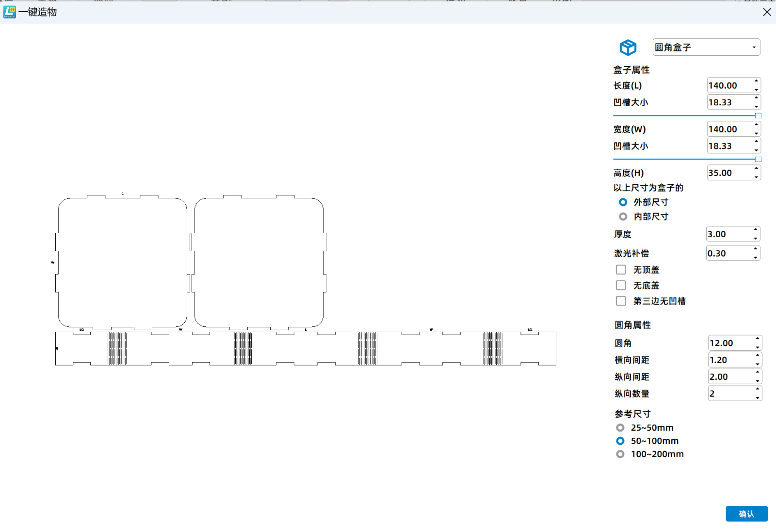The image size is (776, 532).
Task: Enable the 无顶盖 checkbox
Action: 621,270
